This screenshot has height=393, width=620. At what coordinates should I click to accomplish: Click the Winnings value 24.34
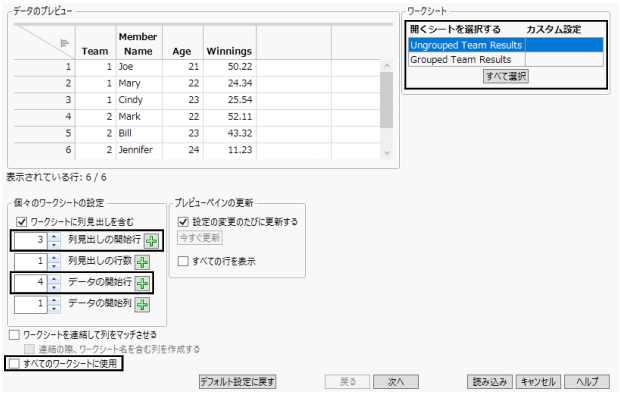coord(230,83)
